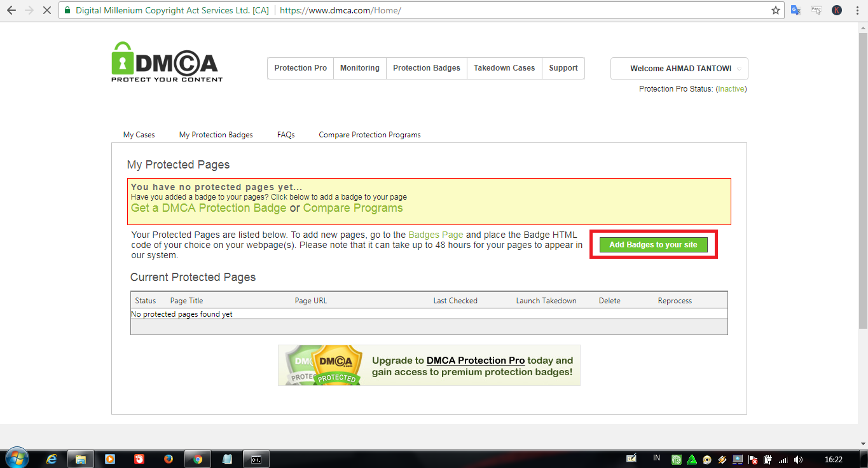Open Windows Start menu
The width and height of the screenshot is (868, 468).
17,458
